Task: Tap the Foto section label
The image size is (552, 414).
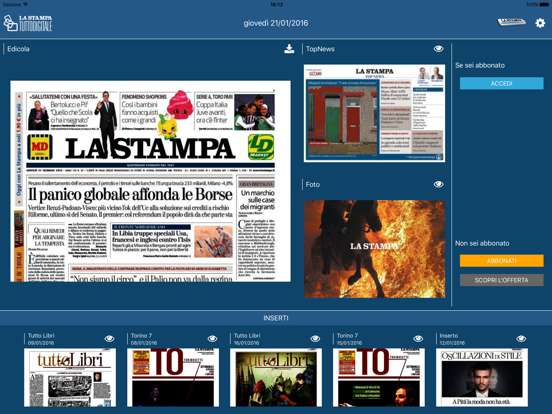Action: pos(313,184)
